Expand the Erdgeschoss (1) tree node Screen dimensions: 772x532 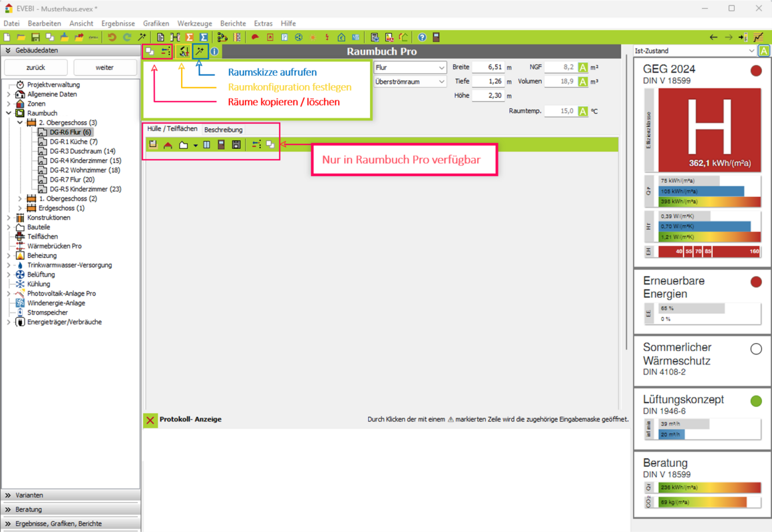(x=20, y=208)
